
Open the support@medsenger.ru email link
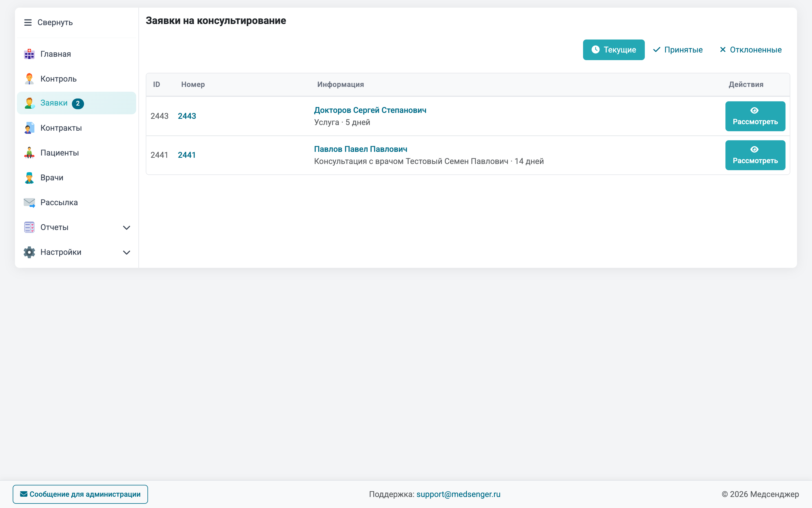(458, 494)
